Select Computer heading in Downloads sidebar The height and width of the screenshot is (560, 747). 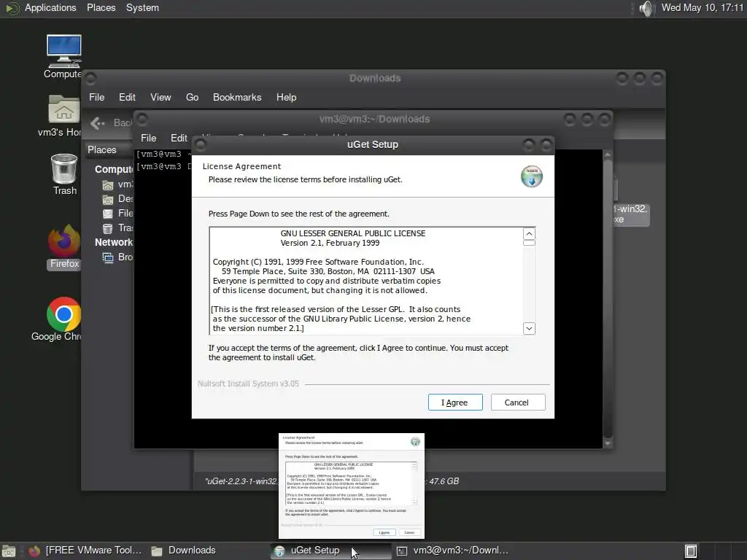coord(114,169)
